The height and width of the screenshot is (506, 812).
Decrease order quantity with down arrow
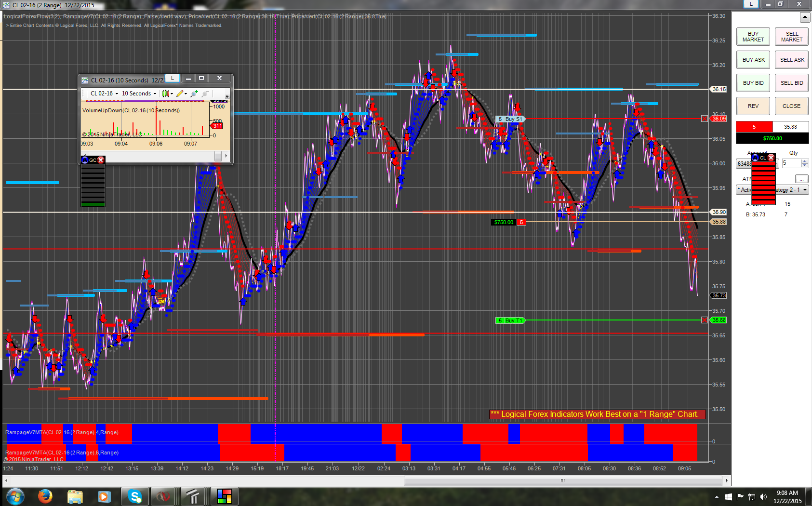804,166
